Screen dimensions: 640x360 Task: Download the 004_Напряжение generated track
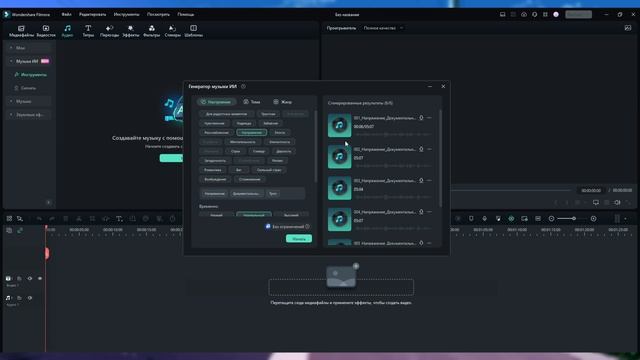pyautogui.click(x=421, y=212)
